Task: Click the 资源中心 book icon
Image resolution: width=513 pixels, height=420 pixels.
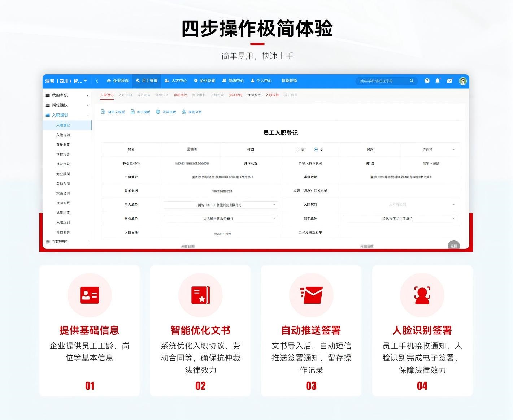Action: (x=225, y=81)
